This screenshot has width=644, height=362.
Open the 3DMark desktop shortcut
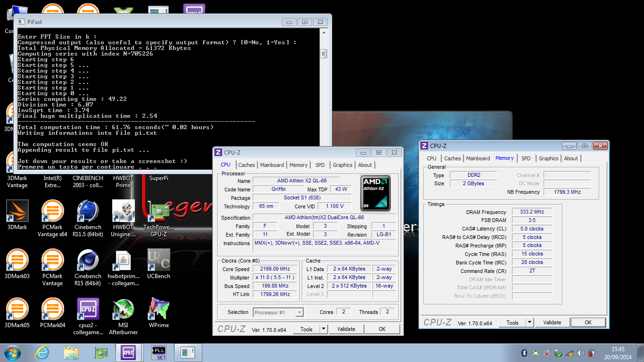click(x=17, y=215)
